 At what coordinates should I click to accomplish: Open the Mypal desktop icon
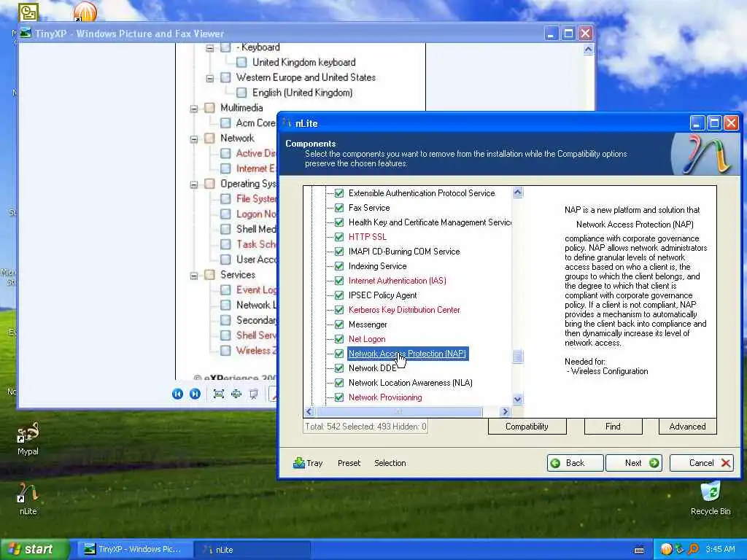coord(28,438)
